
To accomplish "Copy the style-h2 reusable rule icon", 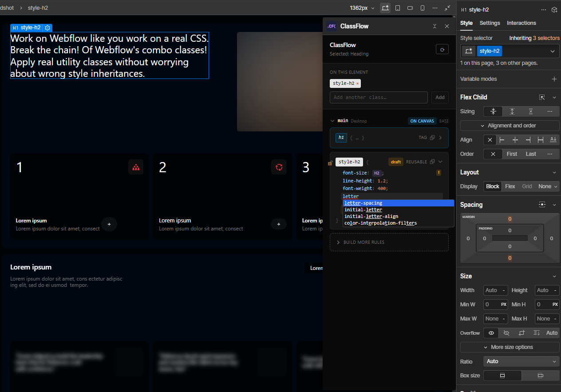I will tap(432, 162).
